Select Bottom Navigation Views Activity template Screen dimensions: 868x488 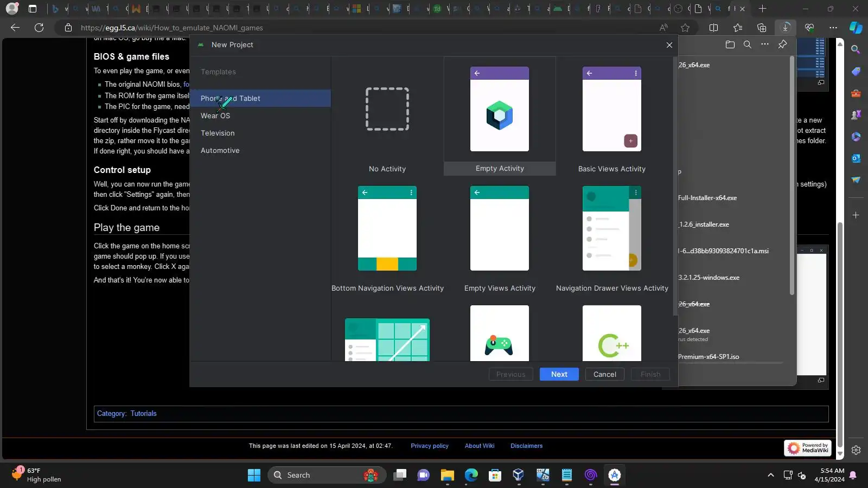click(x=387, y=235)
